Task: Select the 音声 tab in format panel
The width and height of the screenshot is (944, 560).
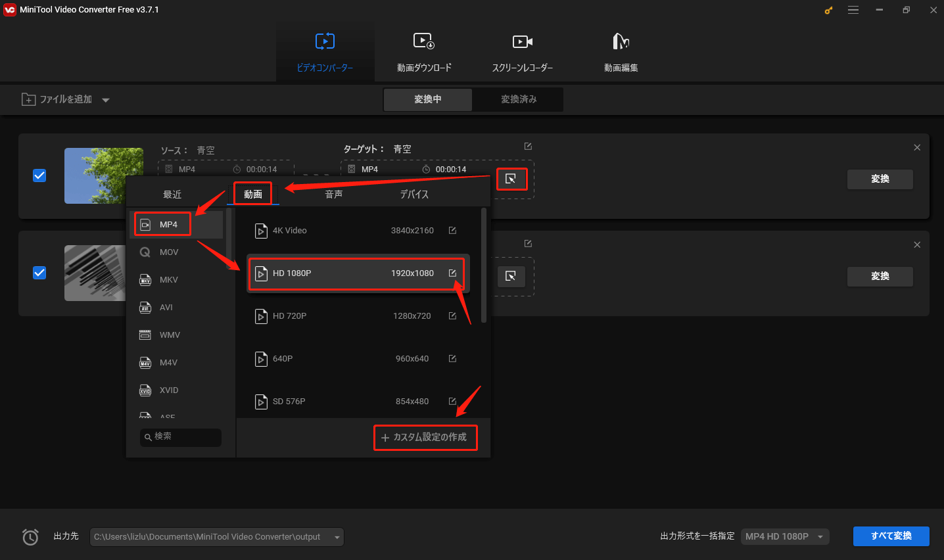Action: (x=334, y=194)
